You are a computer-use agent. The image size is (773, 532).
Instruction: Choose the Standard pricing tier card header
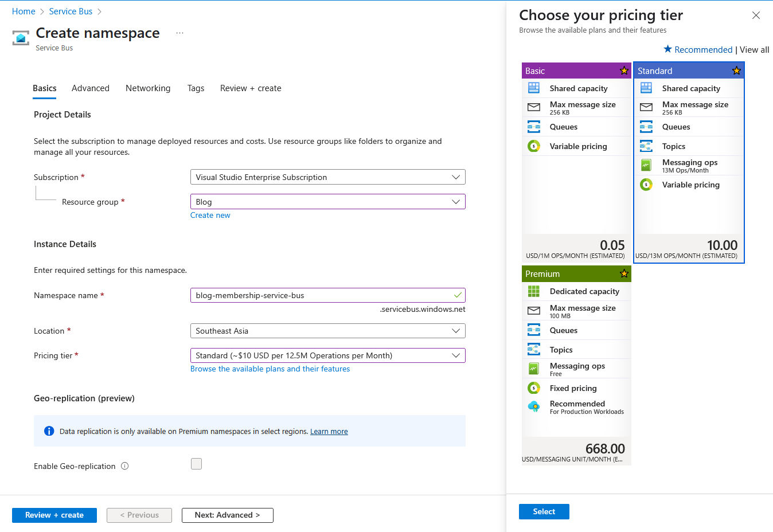click(x=689, y=71)
